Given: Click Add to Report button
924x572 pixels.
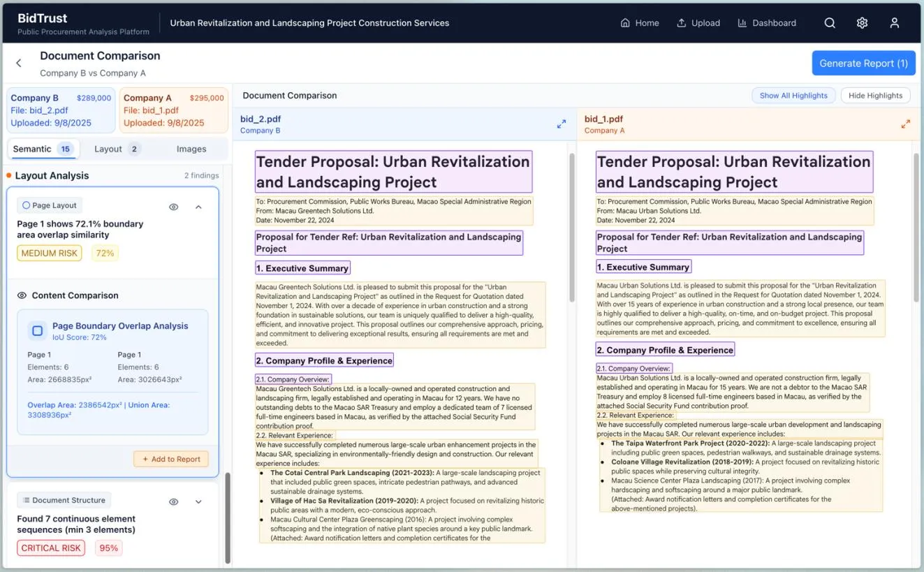Looking at the screenshot, I should pyautogui.click(x=171, y=459).
